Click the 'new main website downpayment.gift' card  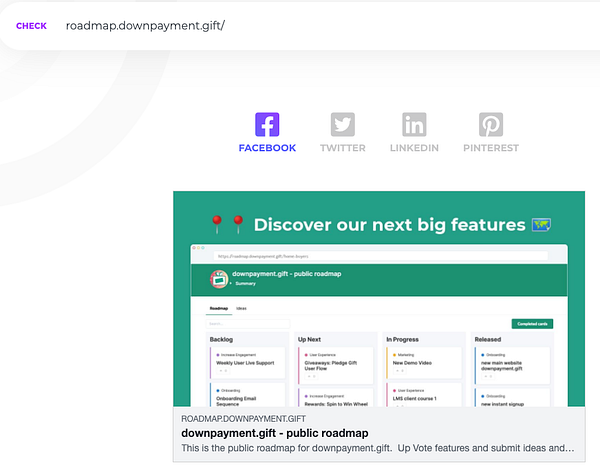[x=512, y=365]
